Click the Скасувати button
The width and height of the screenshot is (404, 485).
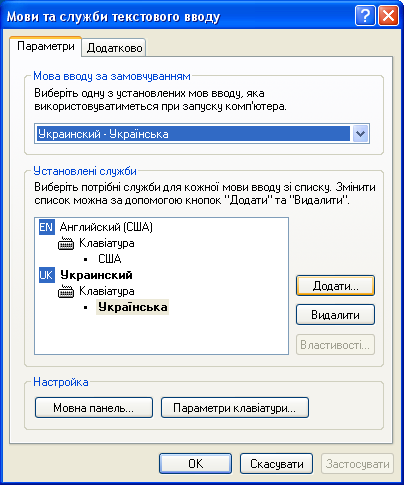276,464
